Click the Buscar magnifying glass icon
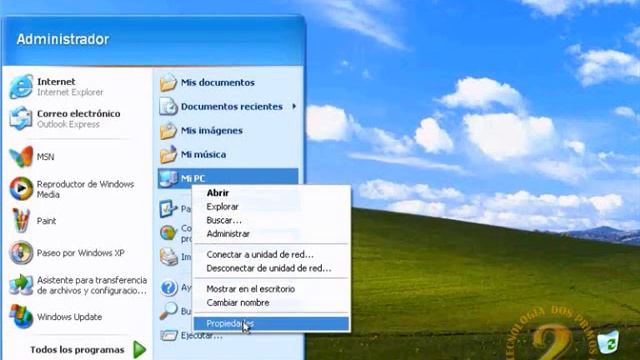640x360 pixels. point(168,311)
